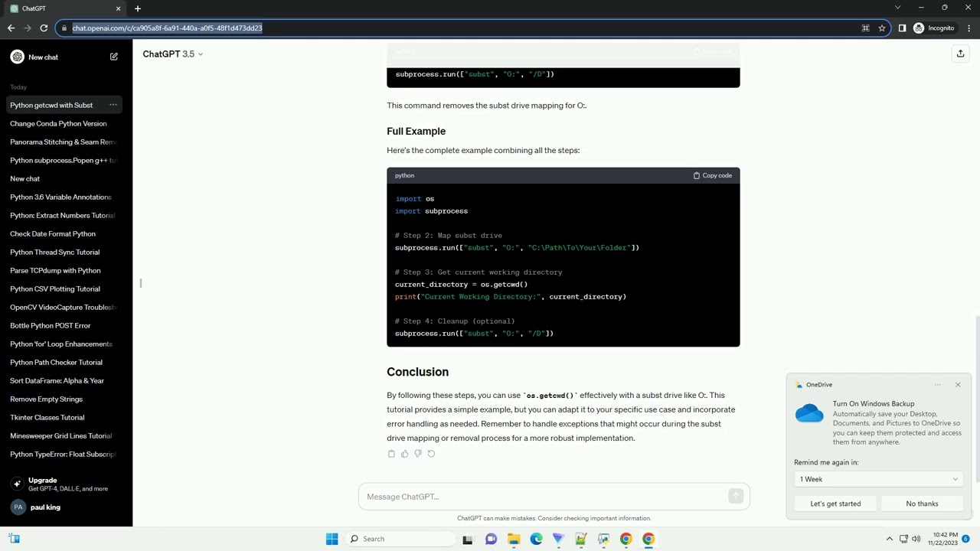
Task: Reload the page with the refresh icon
Action: click(x=44, y=28)
